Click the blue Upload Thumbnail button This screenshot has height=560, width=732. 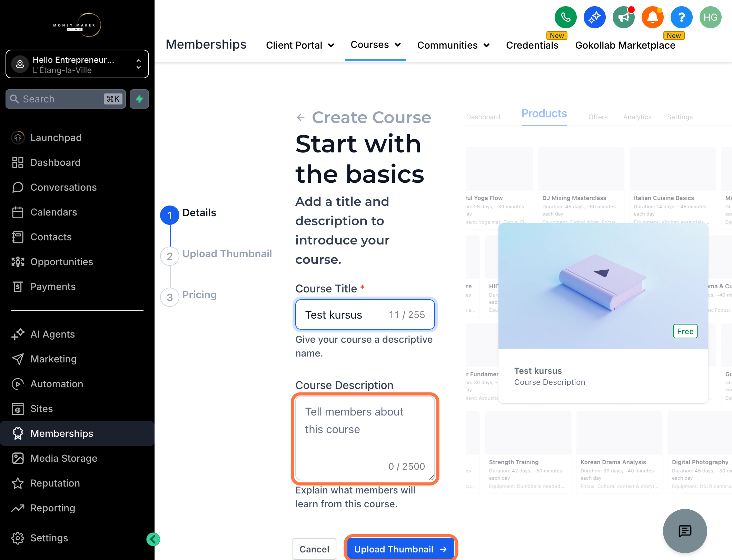pyautogui.click(x=400, y=549)
